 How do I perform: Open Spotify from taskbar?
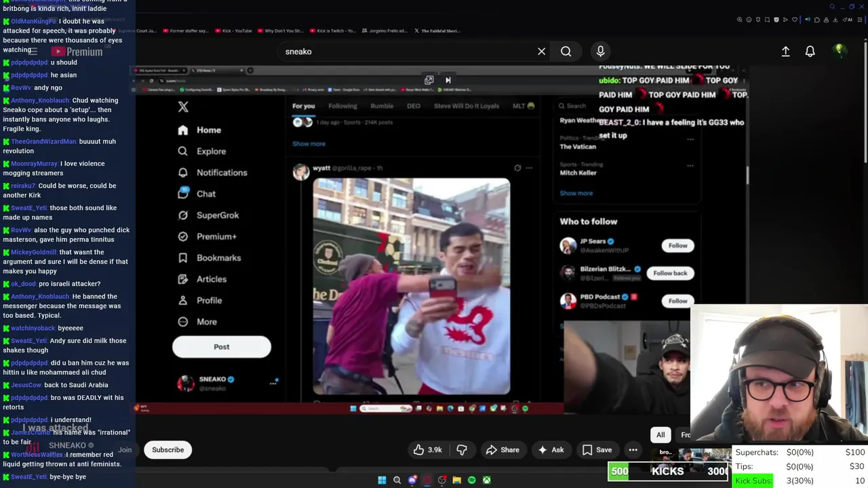click(472, 480)
